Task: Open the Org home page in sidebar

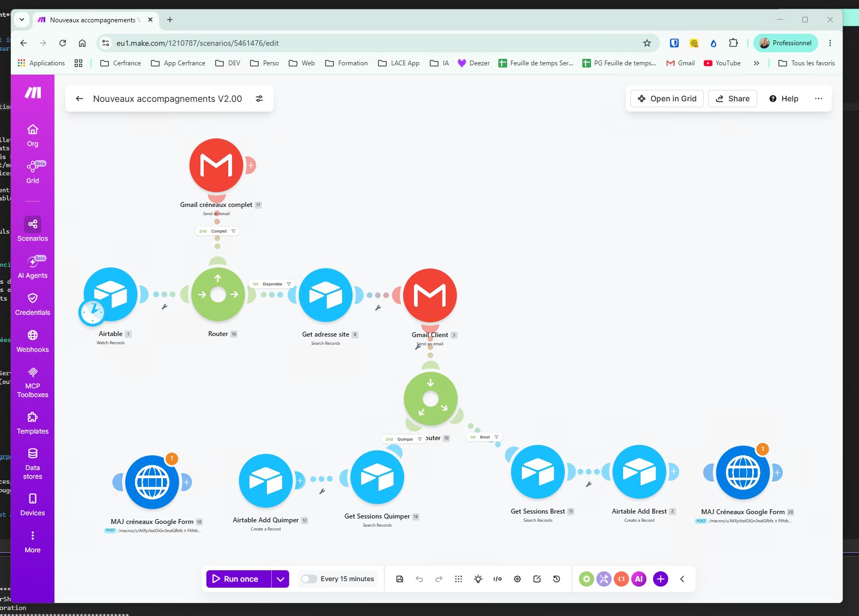Action: (x=33, y=136)
